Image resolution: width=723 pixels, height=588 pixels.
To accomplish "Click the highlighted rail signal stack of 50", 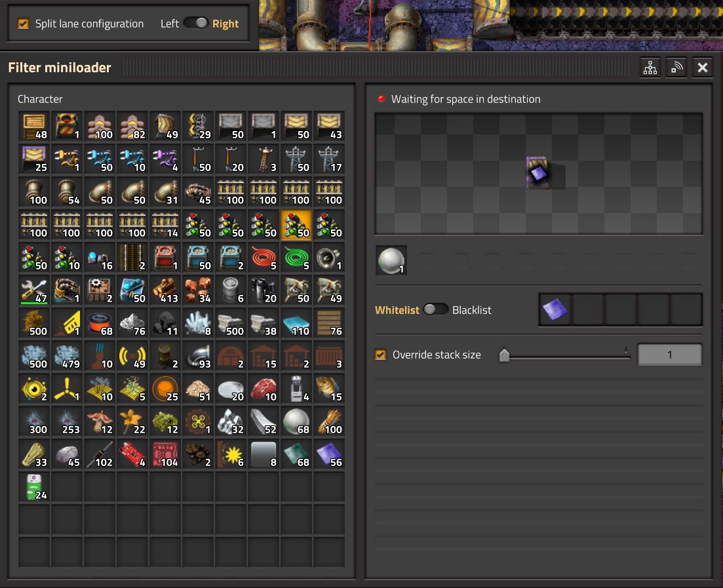I will pyautogui.click(x=296, y=225).
